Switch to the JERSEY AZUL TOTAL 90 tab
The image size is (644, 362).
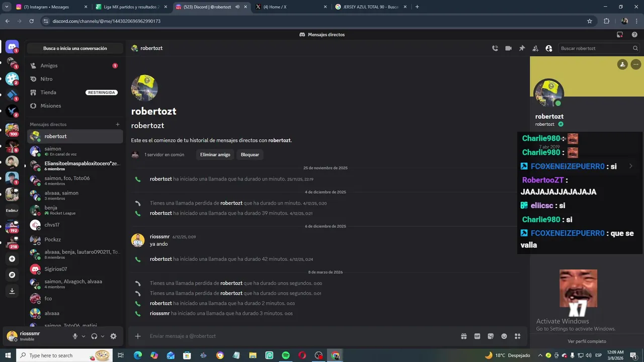[371, 7]
